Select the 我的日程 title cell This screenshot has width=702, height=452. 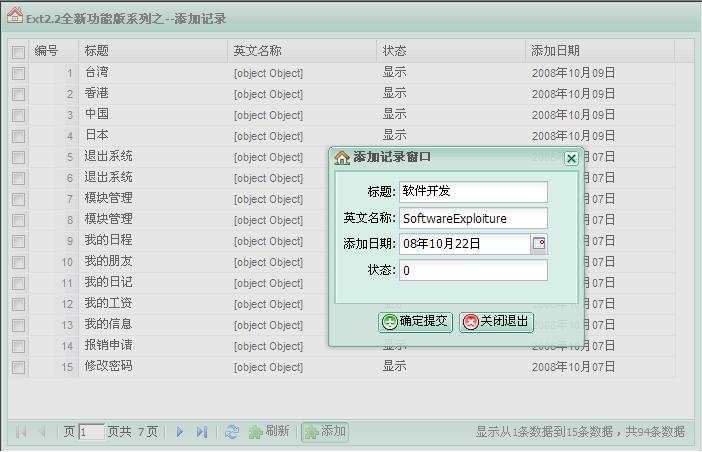tap(153, 241)
